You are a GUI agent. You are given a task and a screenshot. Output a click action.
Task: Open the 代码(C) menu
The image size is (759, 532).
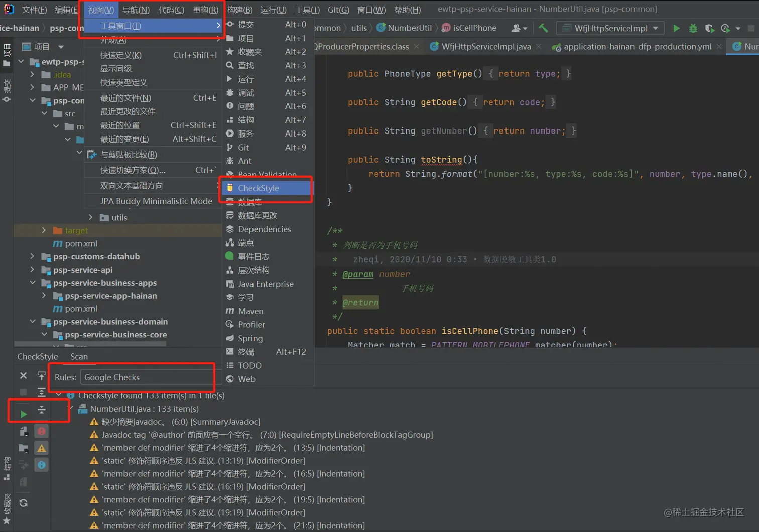[x=171, y=10]
